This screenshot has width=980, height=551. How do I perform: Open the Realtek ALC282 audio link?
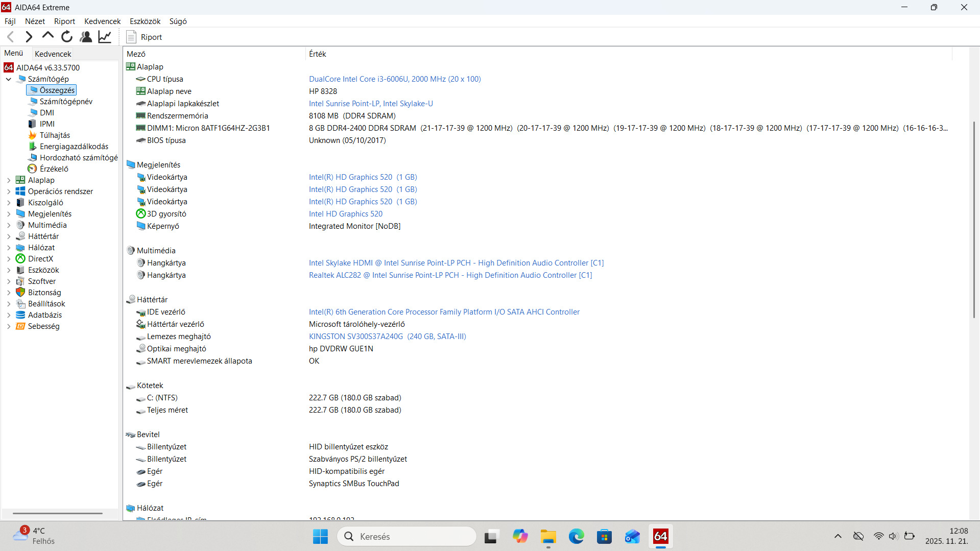tap(450, 275)
